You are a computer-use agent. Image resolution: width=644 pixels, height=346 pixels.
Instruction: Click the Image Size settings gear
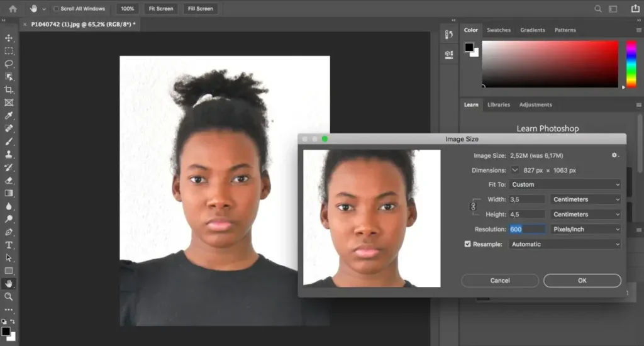(614, 155)
